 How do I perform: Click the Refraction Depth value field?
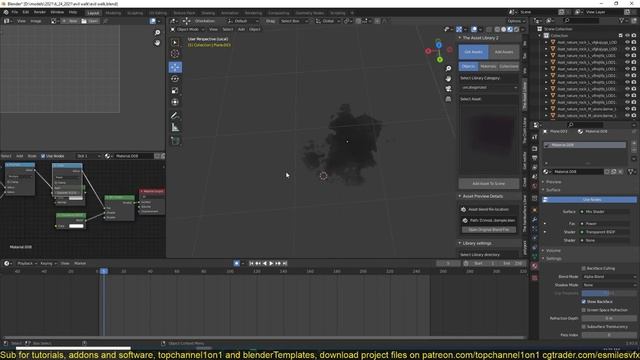[x=609, y=318]
